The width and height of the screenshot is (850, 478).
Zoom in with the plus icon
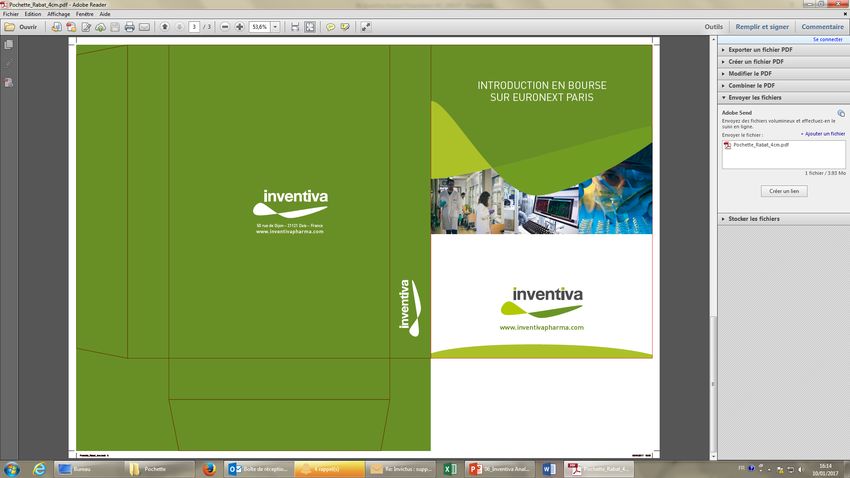coord(240,27)
